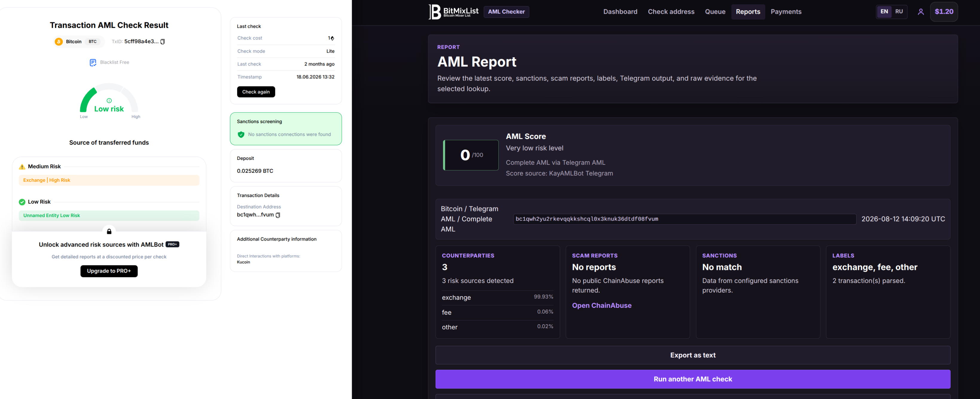The height and width of the screenshot is (399, 980).
Task: Click the other 0.02% row
Action: [497, 327]
